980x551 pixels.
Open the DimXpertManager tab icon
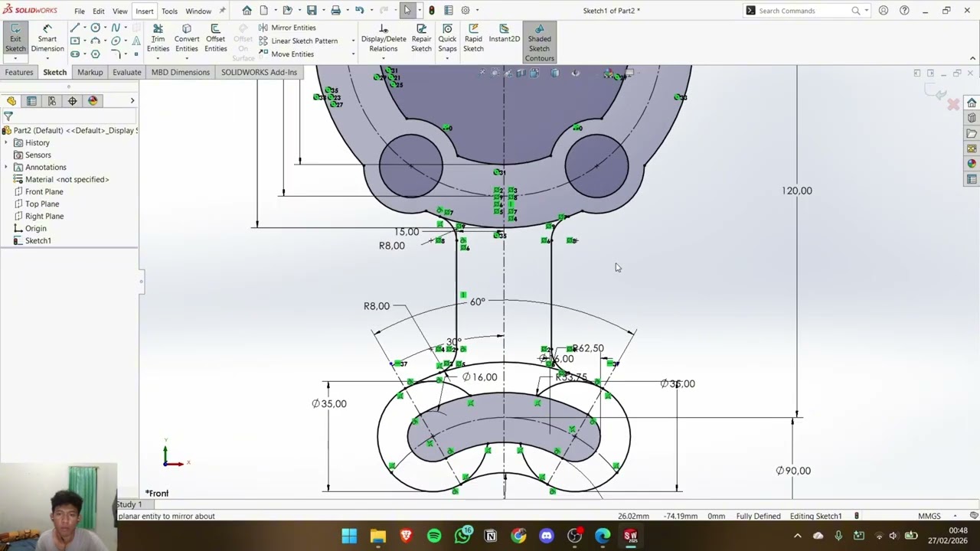[x=72, y=101]
